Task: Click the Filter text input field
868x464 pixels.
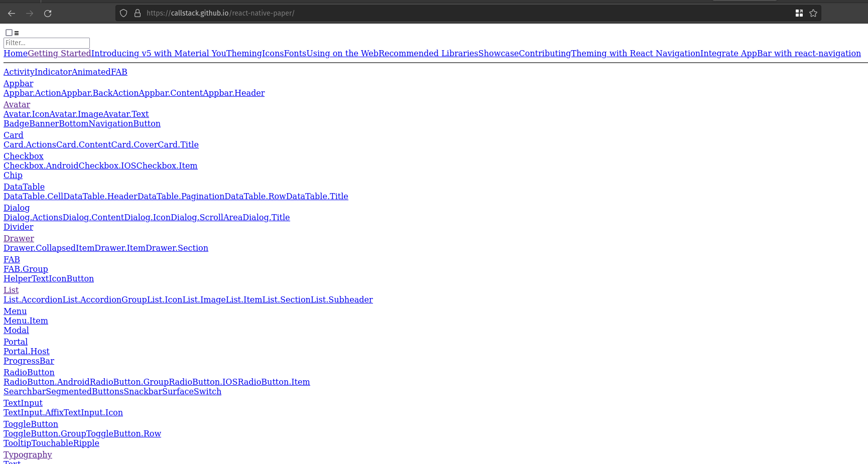Action: (x=46, y=43)
